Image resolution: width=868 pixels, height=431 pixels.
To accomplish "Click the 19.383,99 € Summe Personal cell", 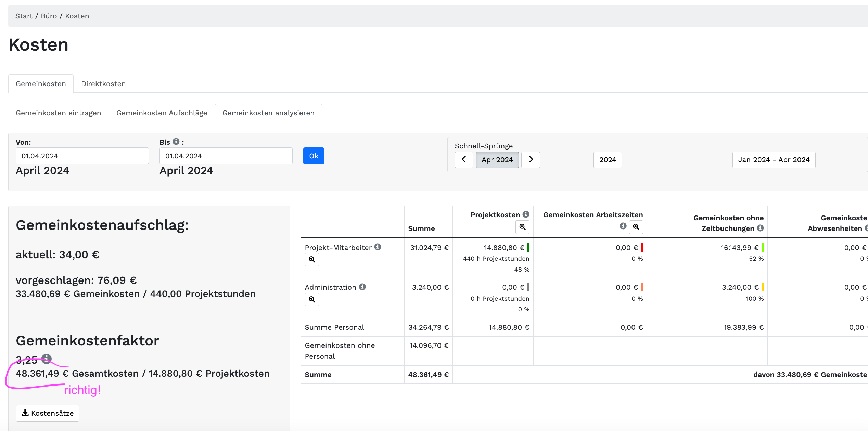I will pyautogui.click(x=743, y=327).
